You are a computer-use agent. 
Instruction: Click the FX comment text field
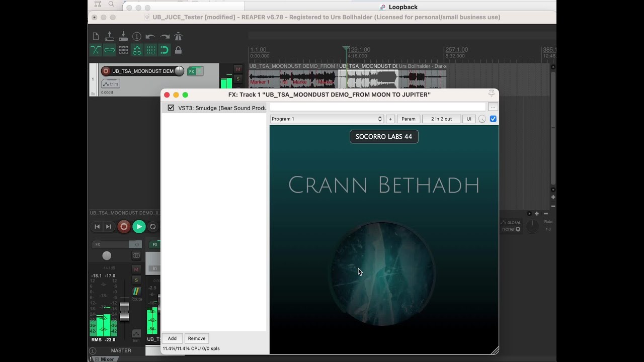(378, 107)
